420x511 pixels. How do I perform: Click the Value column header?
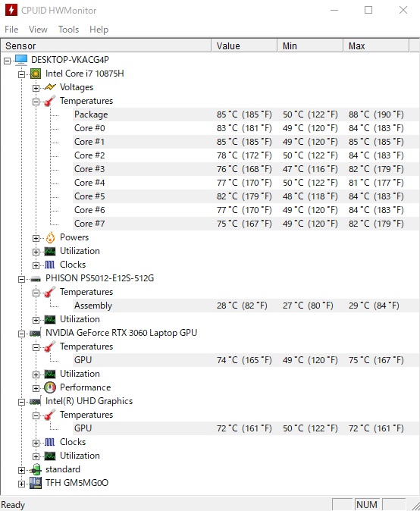[x=244, y=46]
